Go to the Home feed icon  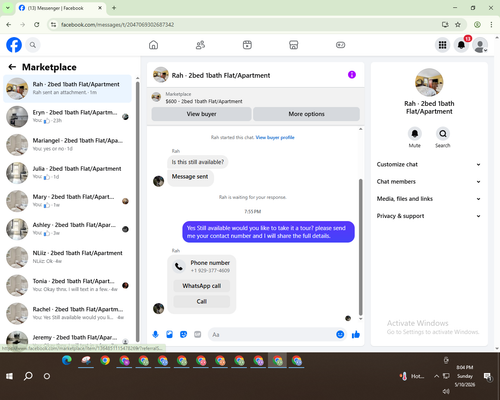coord(153,45)
